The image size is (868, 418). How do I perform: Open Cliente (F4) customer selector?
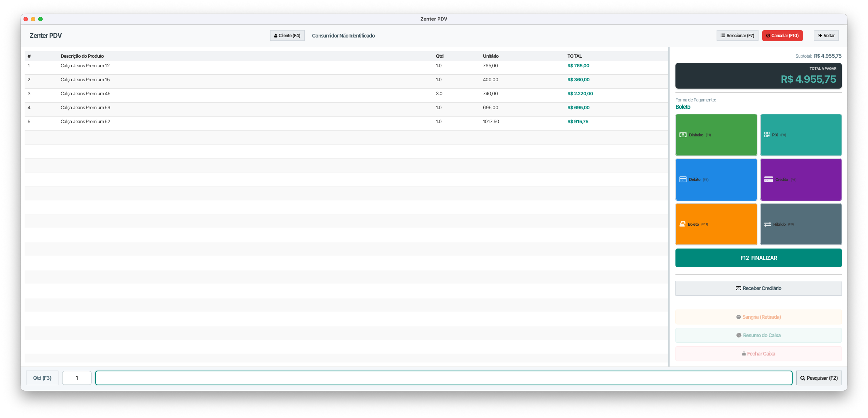click(x=287, y=36)
